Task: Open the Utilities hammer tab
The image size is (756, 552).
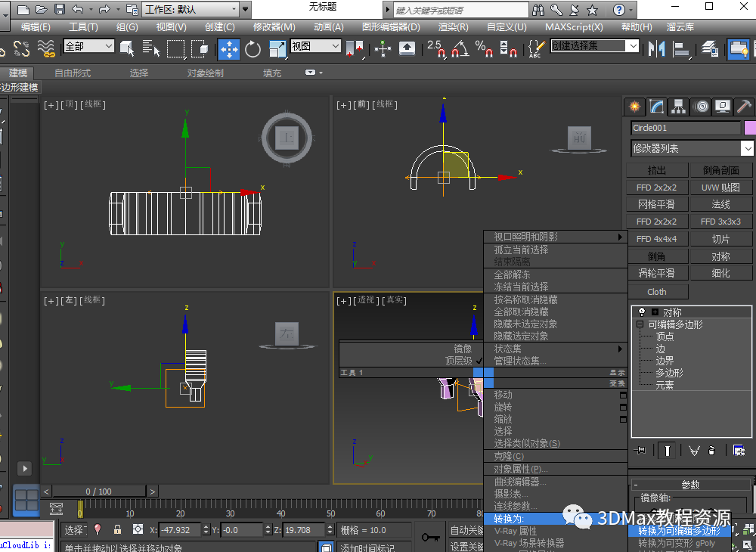Action: [745, 107]
